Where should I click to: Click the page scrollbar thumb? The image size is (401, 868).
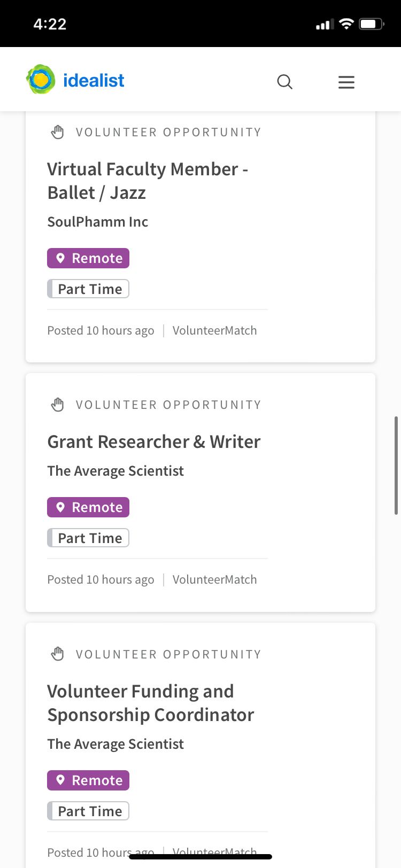(396, 465)
